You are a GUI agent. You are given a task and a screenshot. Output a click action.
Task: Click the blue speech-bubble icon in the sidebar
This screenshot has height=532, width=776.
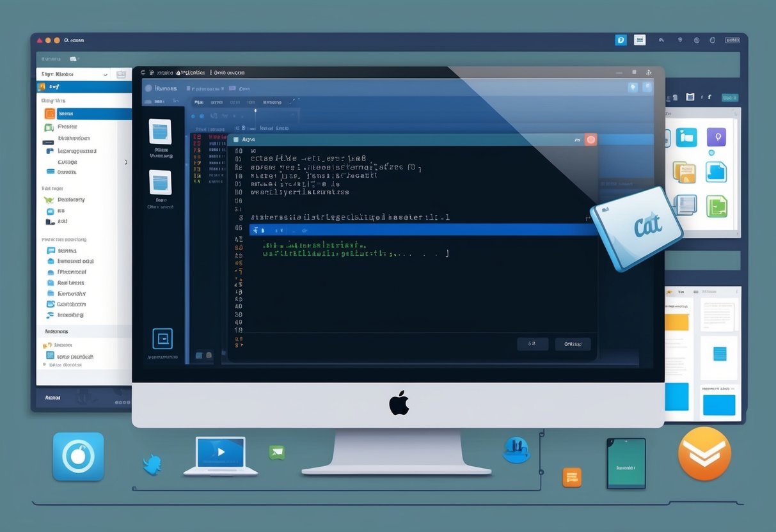pyautogui.click(x=51, y=249)
